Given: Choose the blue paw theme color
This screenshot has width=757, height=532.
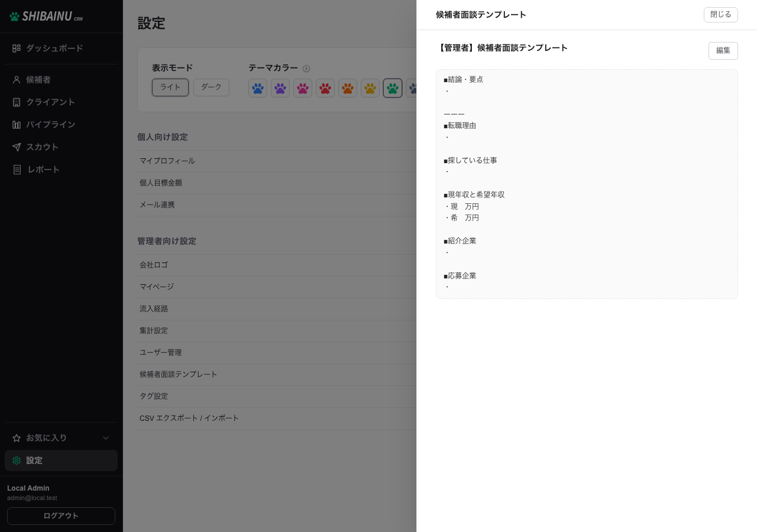Looking at the screenshot, I should (x=258, y=88).
